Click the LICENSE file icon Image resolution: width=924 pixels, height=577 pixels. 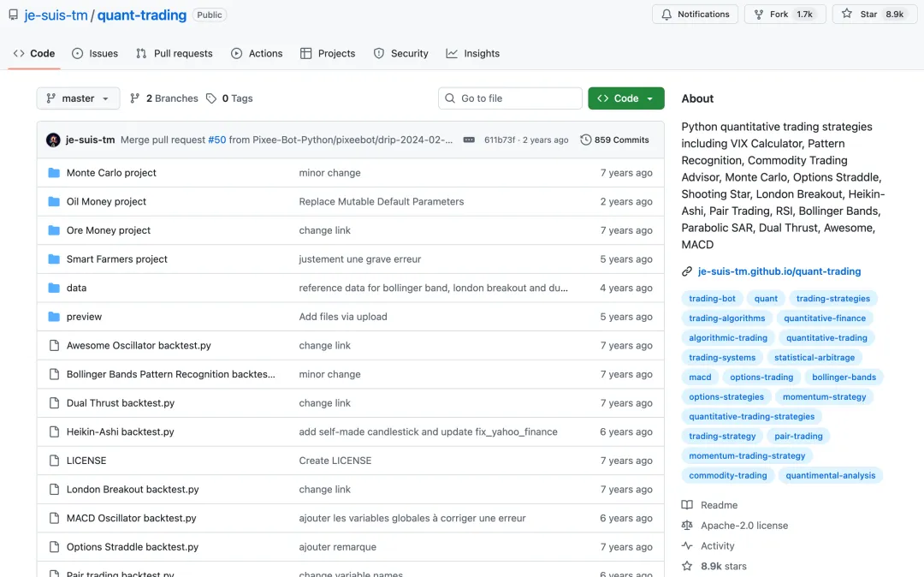coord(53,461)
